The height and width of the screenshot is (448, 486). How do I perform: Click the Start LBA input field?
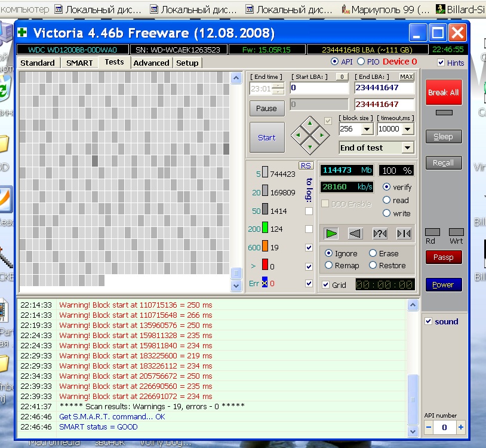coord(319,88)
